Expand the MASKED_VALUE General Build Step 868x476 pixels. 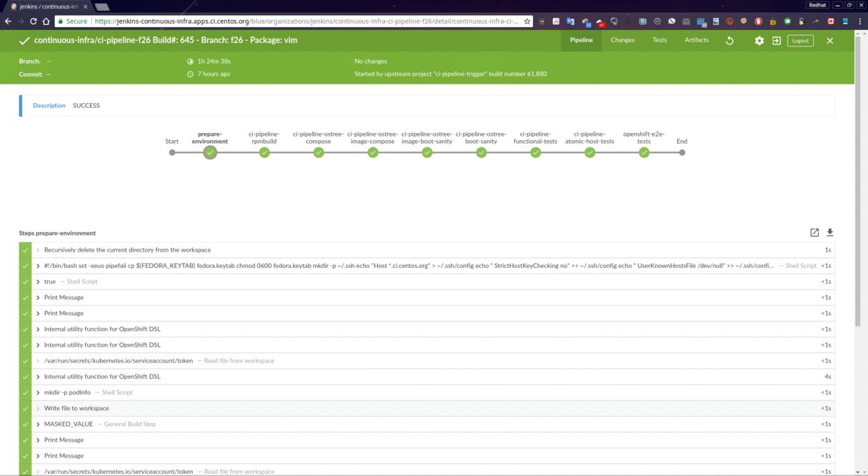pyautogui.click(x=426, y=424)
